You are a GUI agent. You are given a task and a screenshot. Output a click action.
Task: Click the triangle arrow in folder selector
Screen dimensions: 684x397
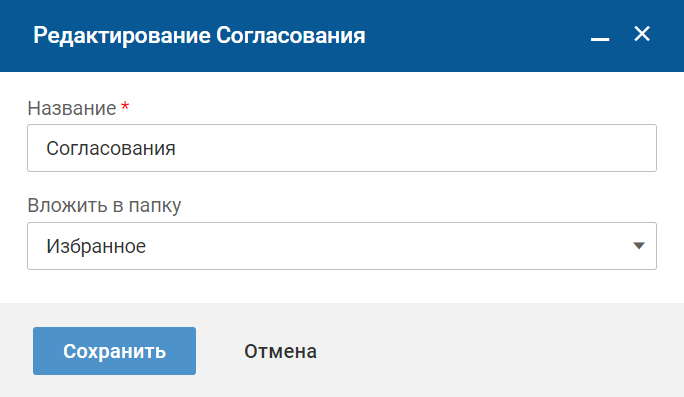click(639, 246)
